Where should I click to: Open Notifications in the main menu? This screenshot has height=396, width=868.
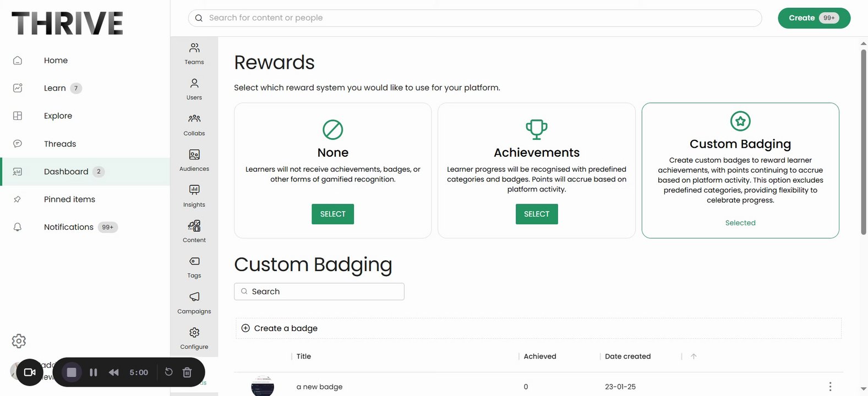click(x=69, y=227)
